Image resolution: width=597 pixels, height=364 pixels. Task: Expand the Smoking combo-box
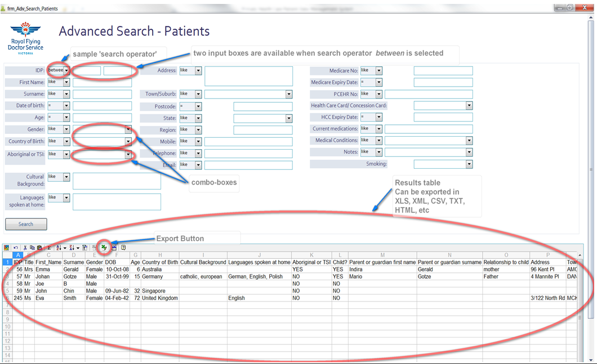(x=469, y=164)
